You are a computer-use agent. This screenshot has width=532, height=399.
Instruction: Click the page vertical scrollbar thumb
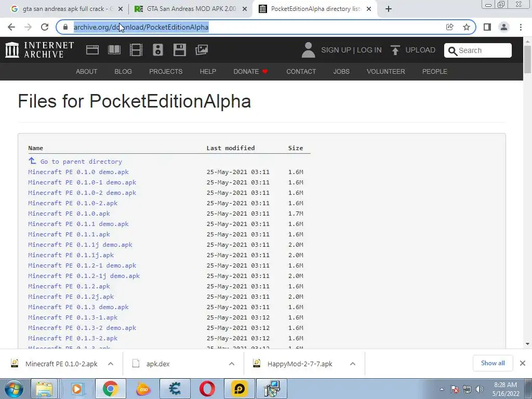click(527, 59)
